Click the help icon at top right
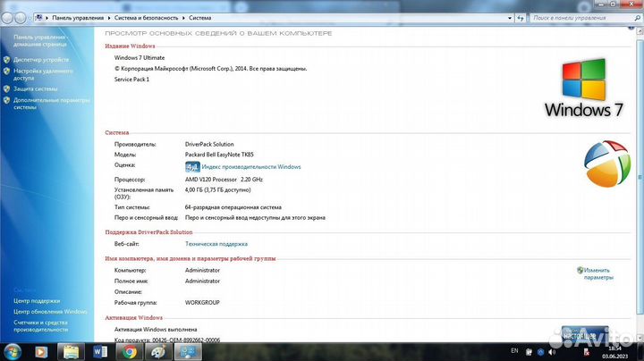This screenshot has height=361, width=644. click(631, 28)
